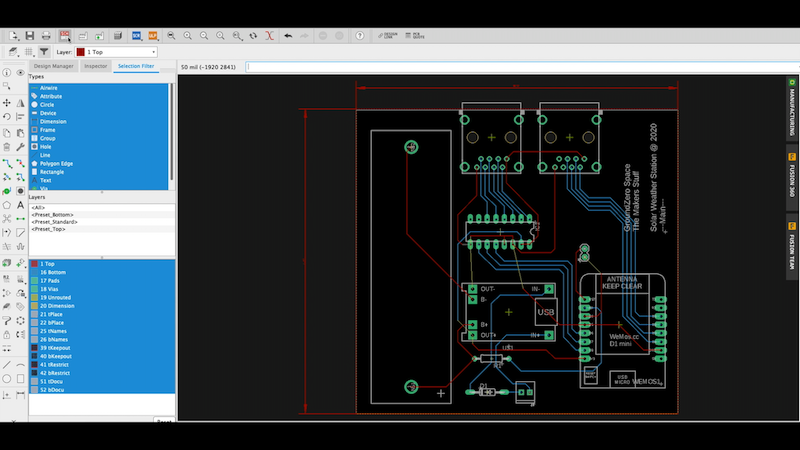Select the Move tool in left toolbar
The width and height of the screenshot is (800, 450).
click(7, 102)
